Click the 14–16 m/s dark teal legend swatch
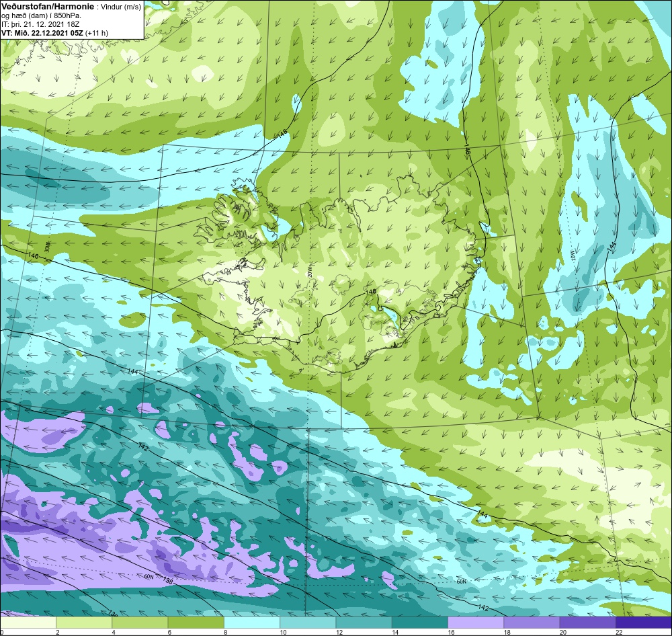Image resolution: width=672 pixels, height=636 pixels. pyautogui.click(x=420, y=623)
